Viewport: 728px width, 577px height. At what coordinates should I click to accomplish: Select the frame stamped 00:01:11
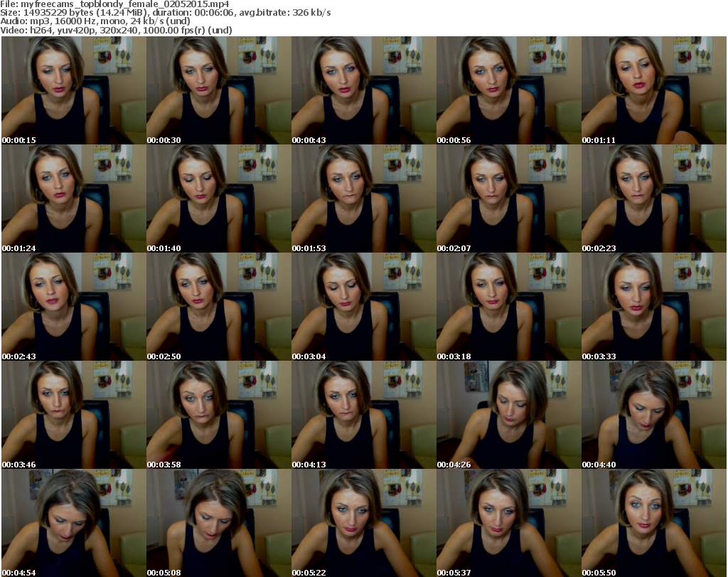point(654,90)
